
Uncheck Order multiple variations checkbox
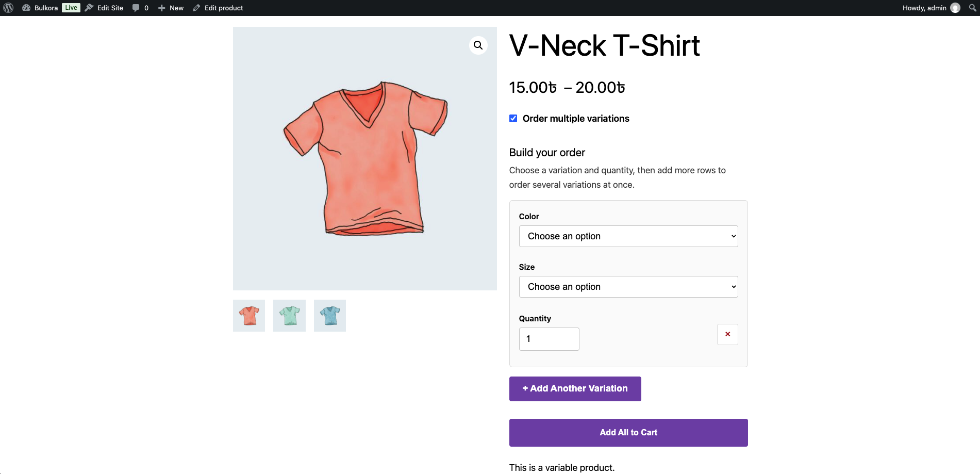(x=513, y=118)
